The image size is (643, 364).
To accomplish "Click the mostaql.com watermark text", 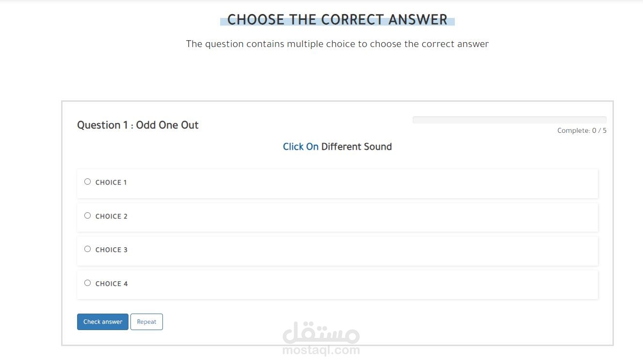I will [321, 350].
